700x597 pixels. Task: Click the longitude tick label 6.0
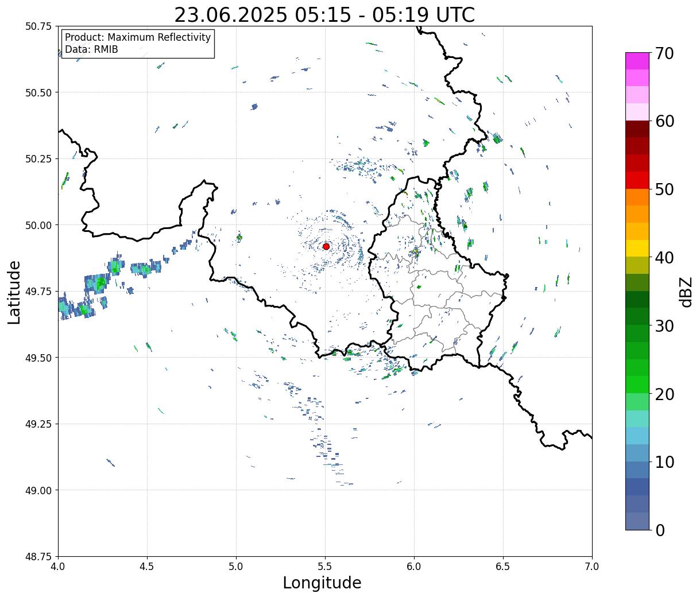[414, 567]
